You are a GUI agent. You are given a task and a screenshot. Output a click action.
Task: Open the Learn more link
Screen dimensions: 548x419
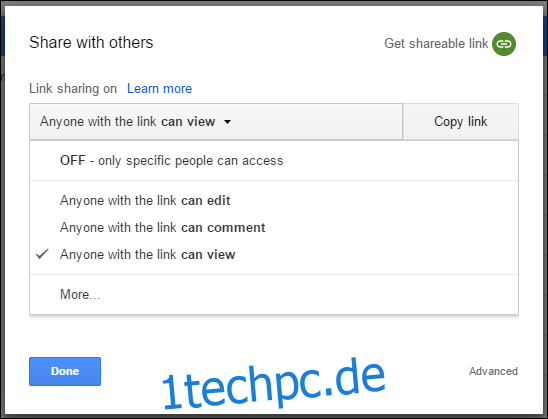click(x=159, y=89)
